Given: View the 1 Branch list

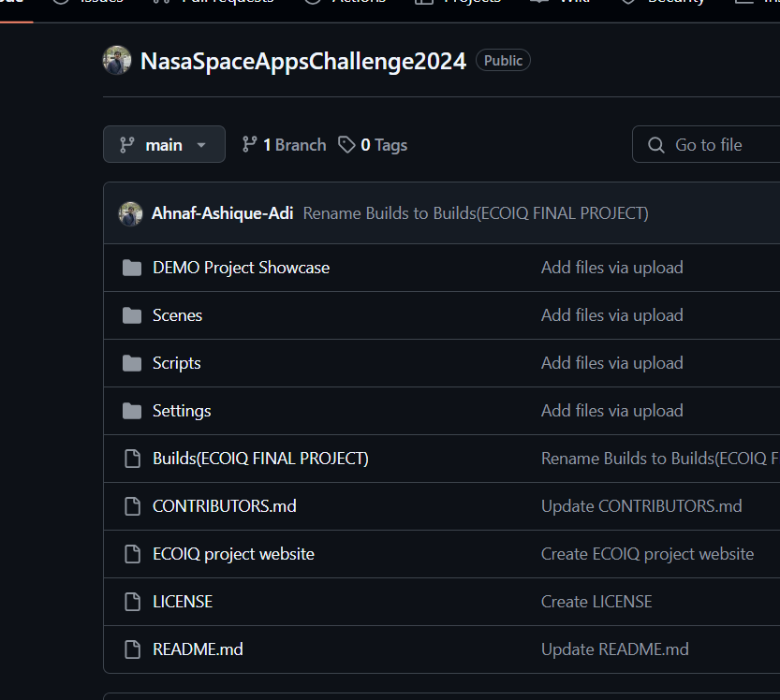Looking at the screenshot, I should (x=284, y=145).
